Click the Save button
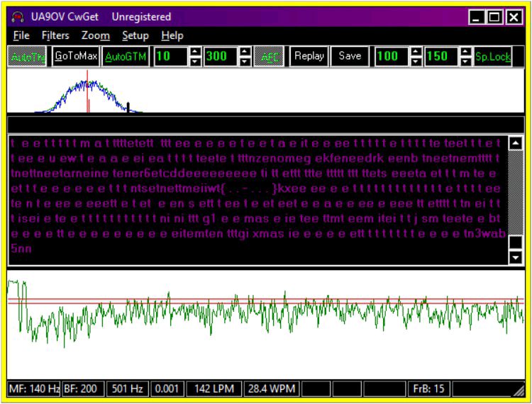The image size is (532, 404). 350,56
